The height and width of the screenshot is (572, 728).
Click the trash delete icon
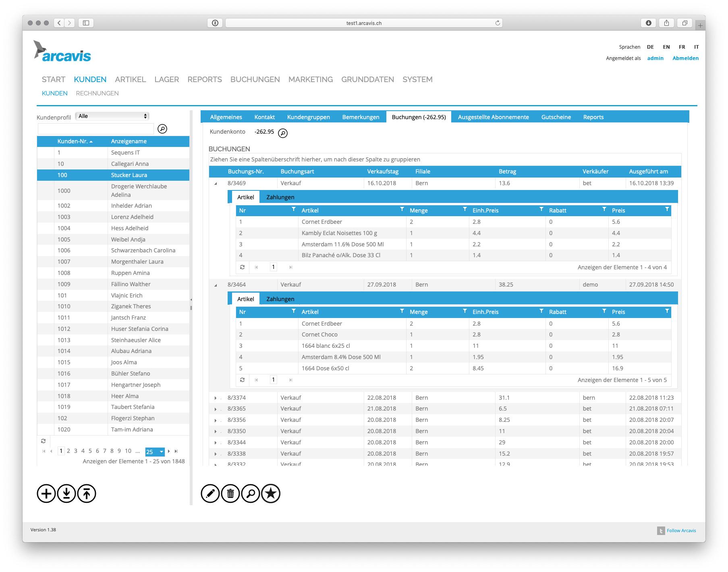click(230, 494)
